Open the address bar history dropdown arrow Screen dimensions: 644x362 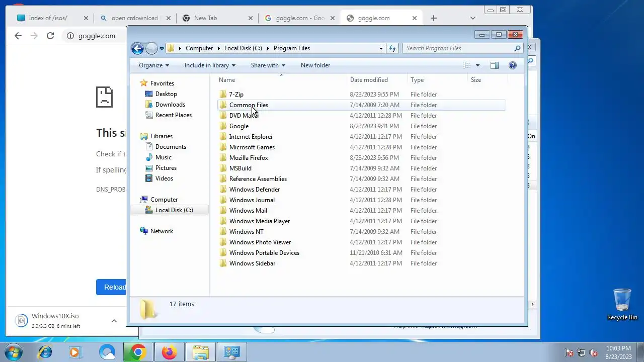coord(381,48)
